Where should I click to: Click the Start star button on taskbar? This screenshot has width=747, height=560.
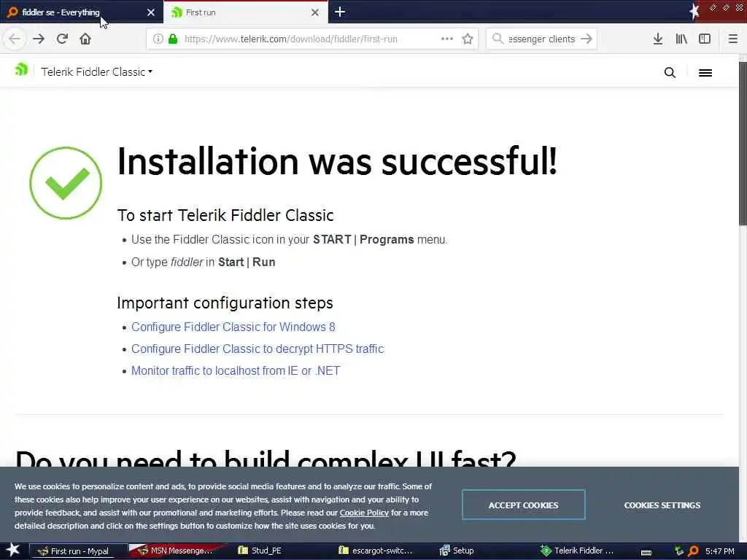click(13, 551)
